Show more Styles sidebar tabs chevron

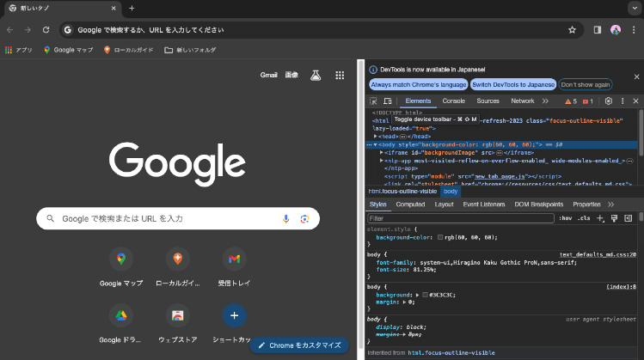[x=610, y=204]
